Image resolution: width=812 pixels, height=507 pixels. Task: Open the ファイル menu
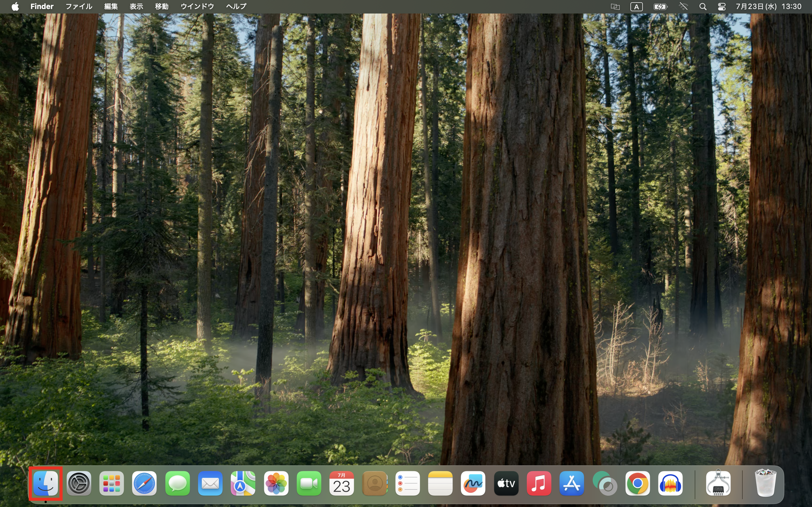[79, 6]
